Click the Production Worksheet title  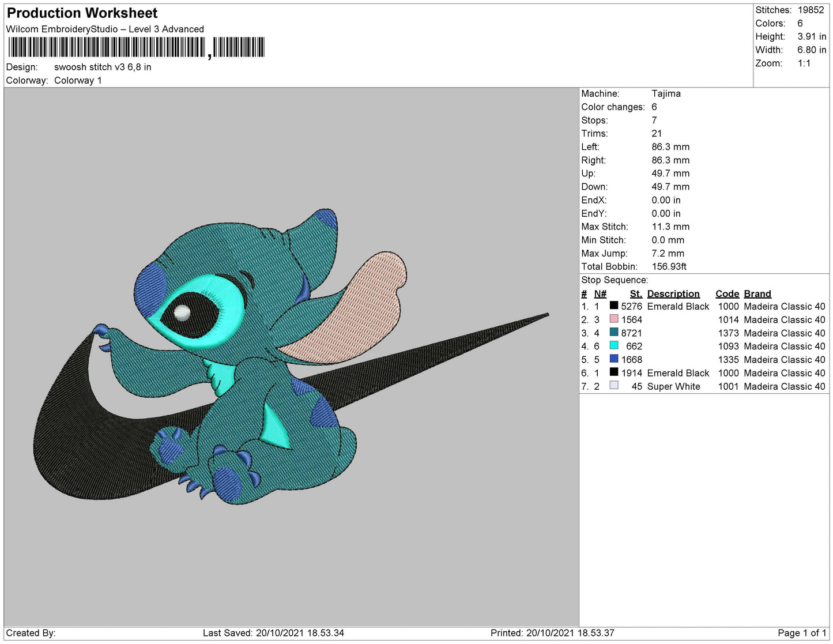pyautogui.click(x=82, y=13)
